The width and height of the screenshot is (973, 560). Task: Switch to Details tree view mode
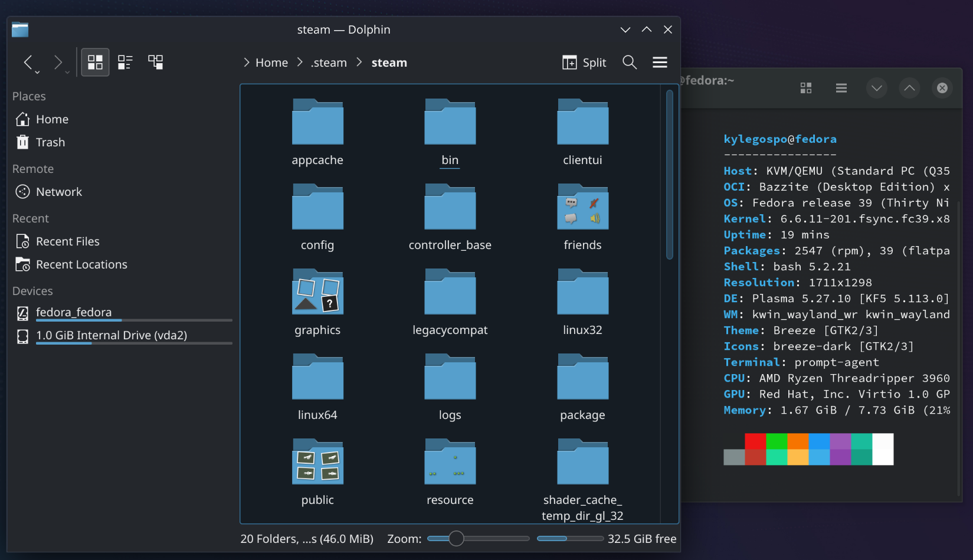[x=156, y=62]
